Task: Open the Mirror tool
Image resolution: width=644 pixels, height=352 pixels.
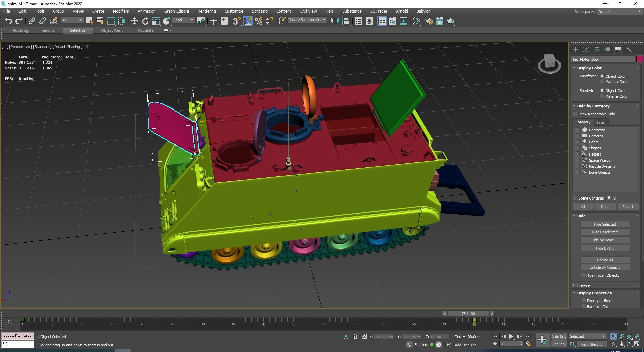Action: 335,21
